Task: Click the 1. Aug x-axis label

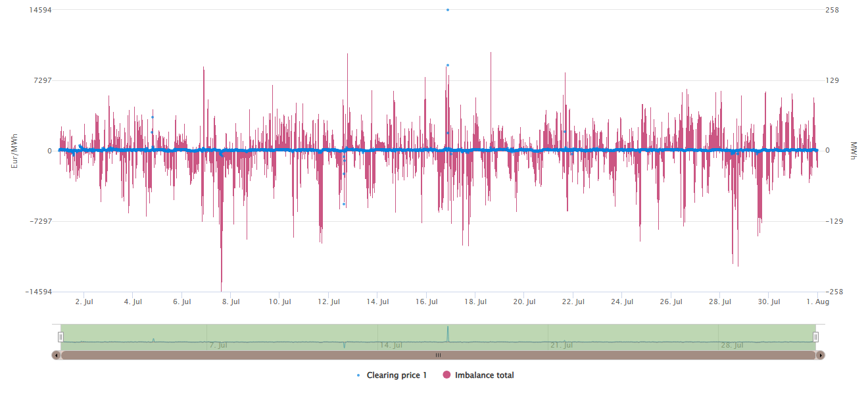Action: coord(818,302)
